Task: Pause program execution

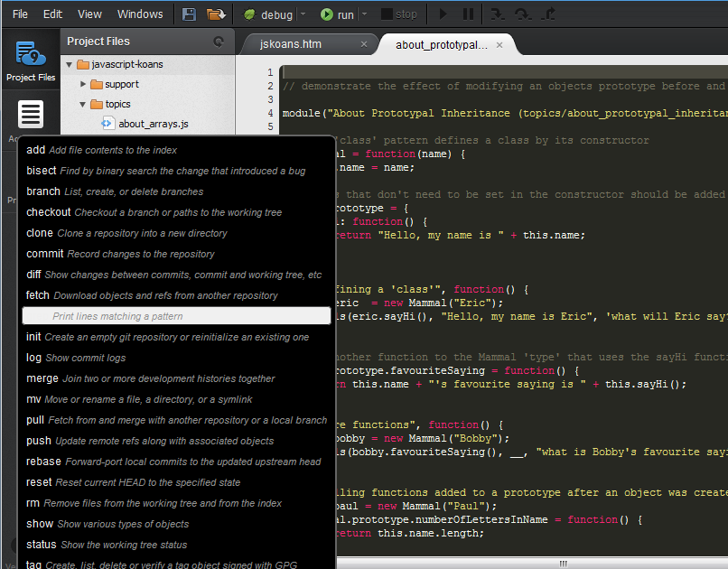Action: (466, 14)
